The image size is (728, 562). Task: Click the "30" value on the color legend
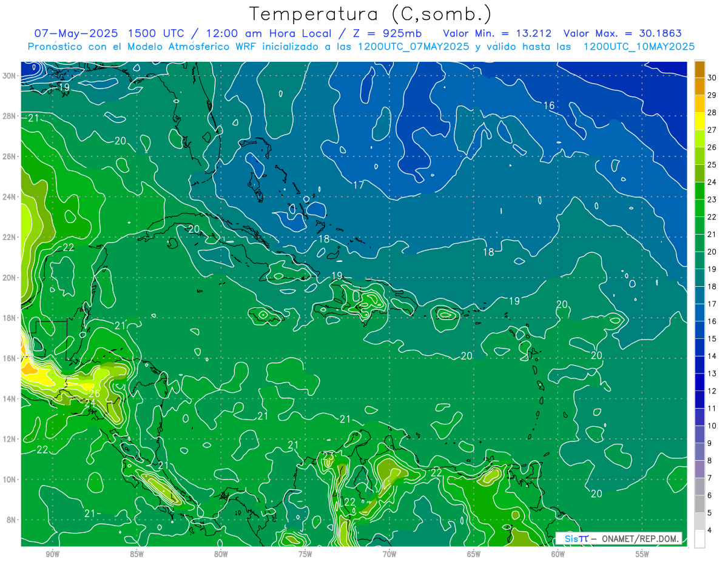pos(712,78)
